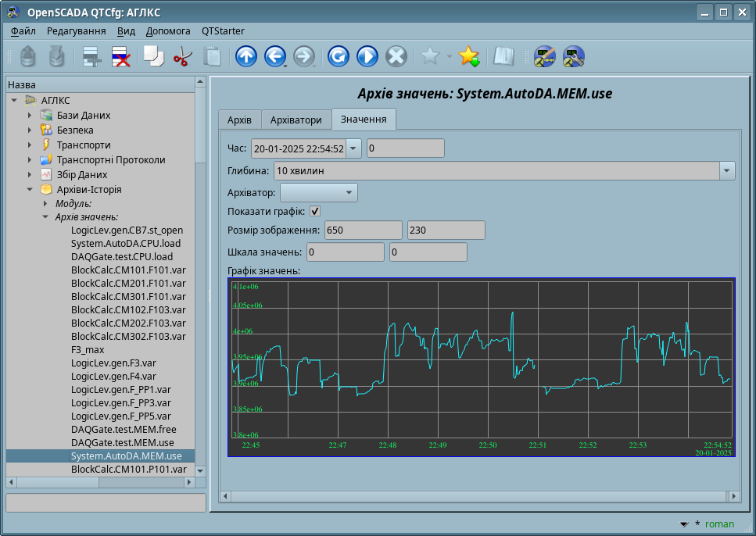Screen dimensions: 756x536
Task: Click the Copy item toolbar icon
Action: coord(152,56)
